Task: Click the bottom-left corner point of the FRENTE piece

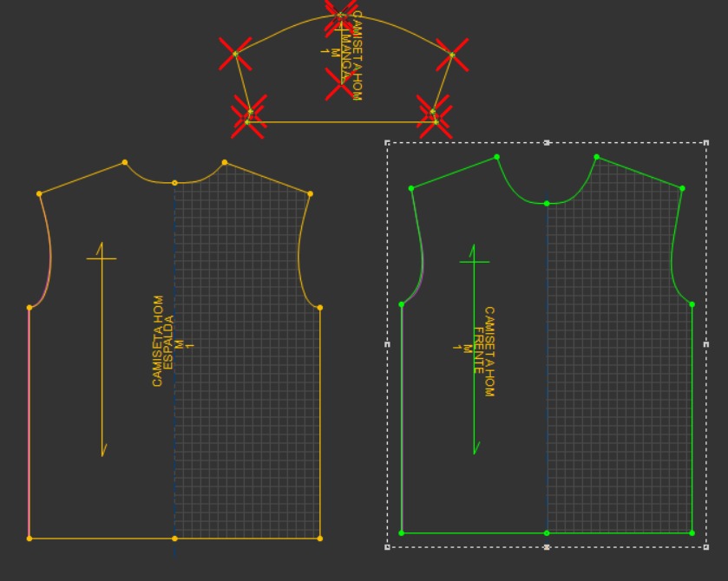Action: pos(402,533)
